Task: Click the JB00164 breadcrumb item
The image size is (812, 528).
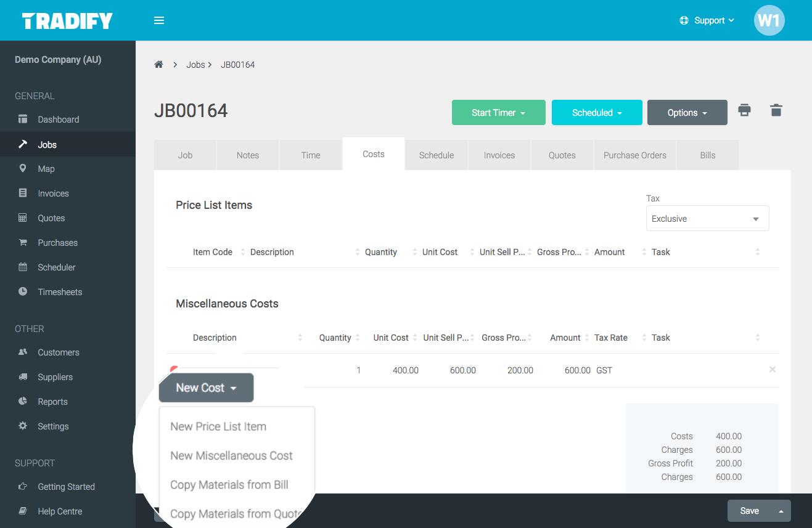Action: pyautogui.click(x=238, y=64)
